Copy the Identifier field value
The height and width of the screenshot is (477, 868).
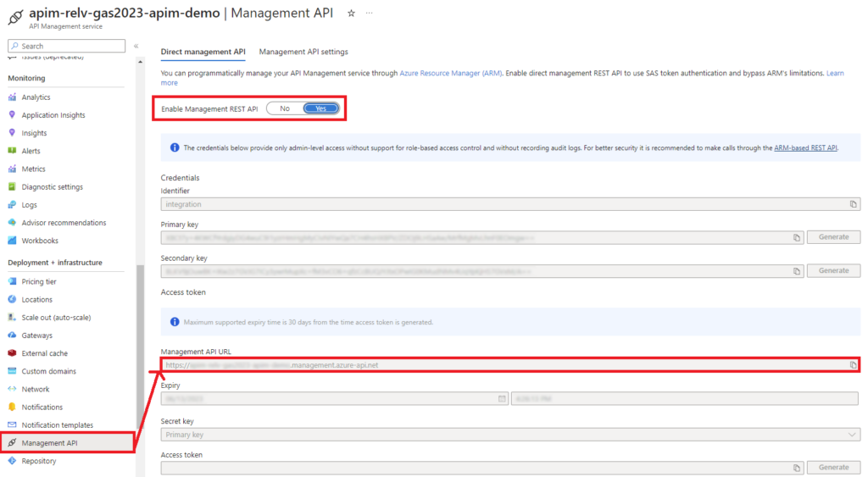(x=854, y=204)
